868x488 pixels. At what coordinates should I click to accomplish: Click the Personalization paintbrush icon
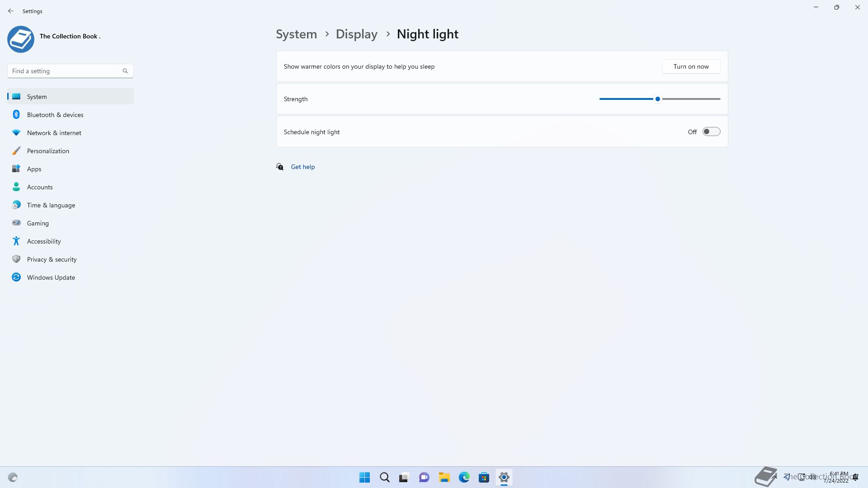click(x=16, y=150)
